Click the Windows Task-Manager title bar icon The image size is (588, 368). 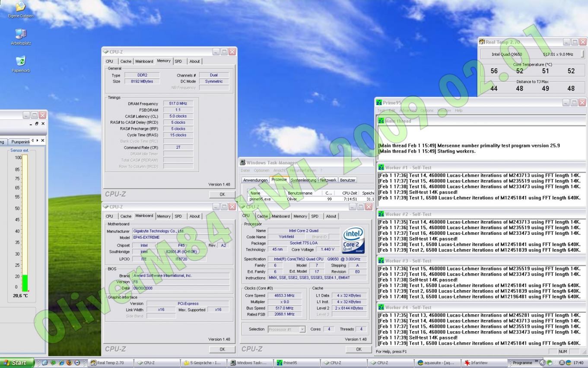243,163
